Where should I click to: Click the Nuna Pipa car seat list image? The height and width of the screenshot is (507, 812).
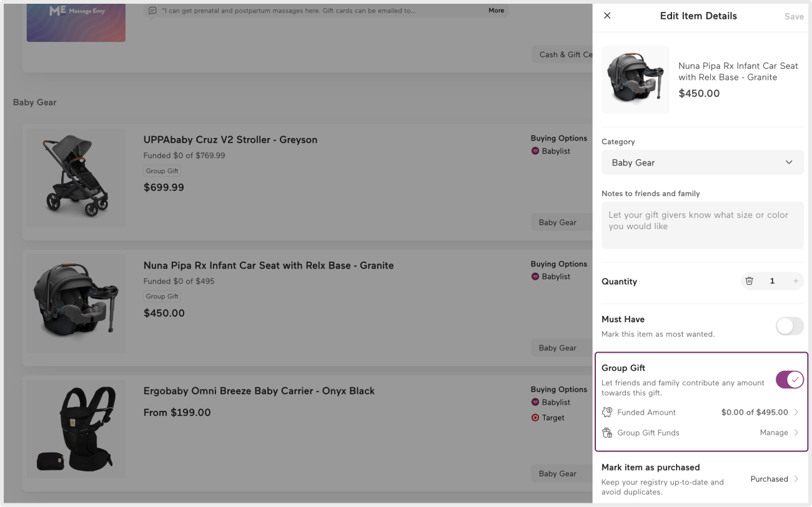[76, 303]
